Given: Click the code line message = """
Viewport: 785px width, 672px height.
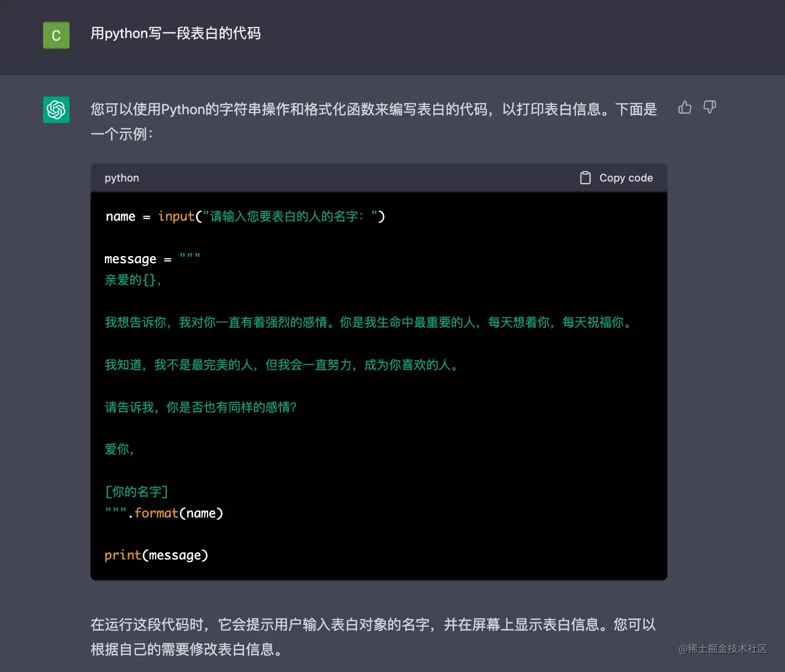Looking at the screenshot, I should [152, 259].
